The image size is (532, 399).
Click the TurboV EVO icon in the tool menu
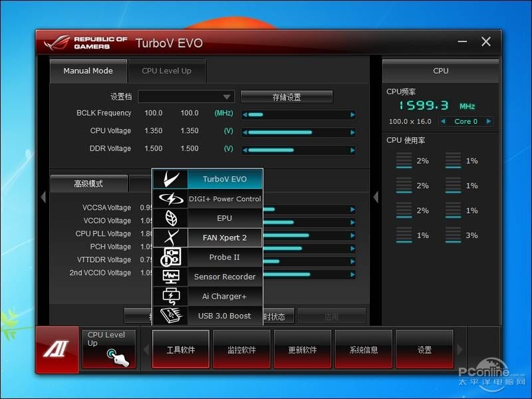point(170,179)
